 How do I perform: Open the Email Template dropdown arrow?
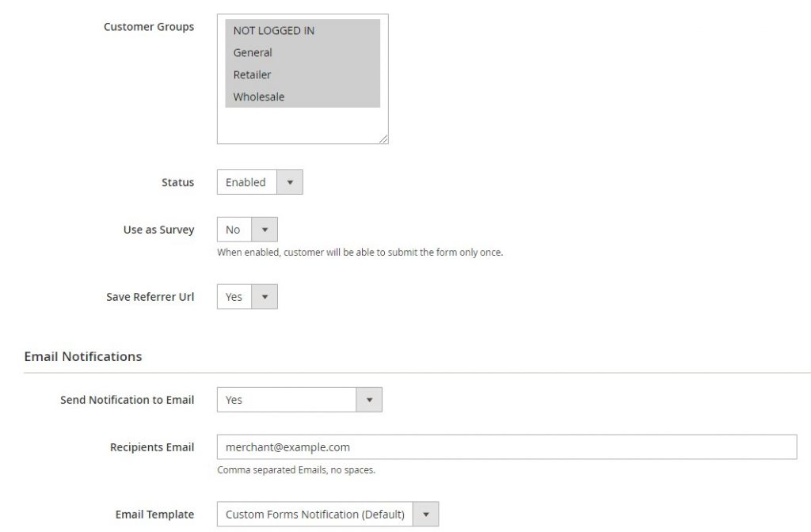[426, 514]
